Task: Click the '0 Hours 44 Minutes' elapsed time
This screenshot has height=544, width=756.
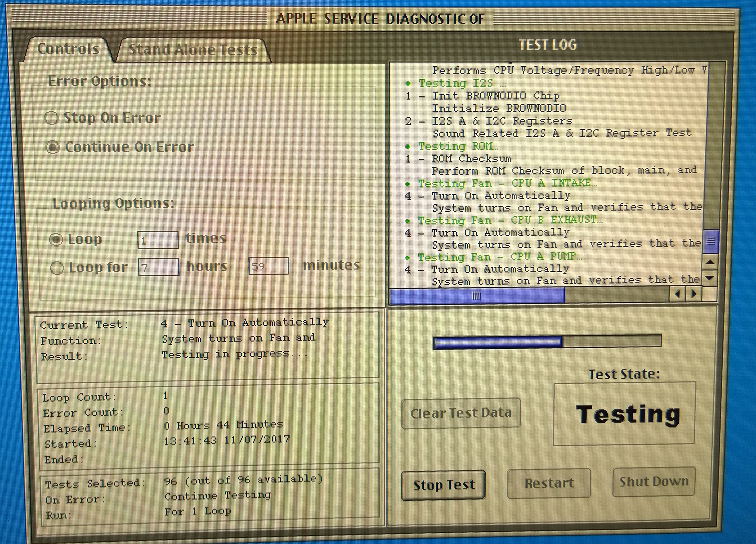Action: 223,425
